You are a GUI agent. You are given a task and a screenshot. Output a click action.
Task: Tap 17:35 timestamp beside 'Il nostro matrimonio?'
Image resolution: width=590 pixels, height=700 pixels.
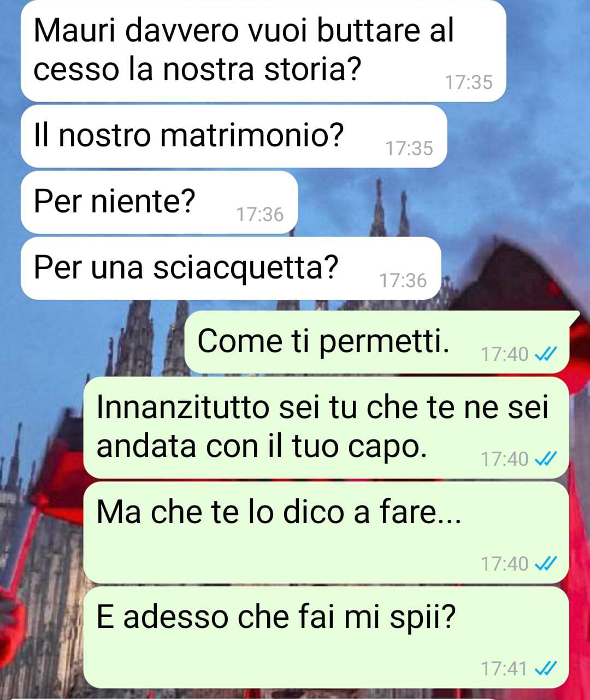(409, 149)
